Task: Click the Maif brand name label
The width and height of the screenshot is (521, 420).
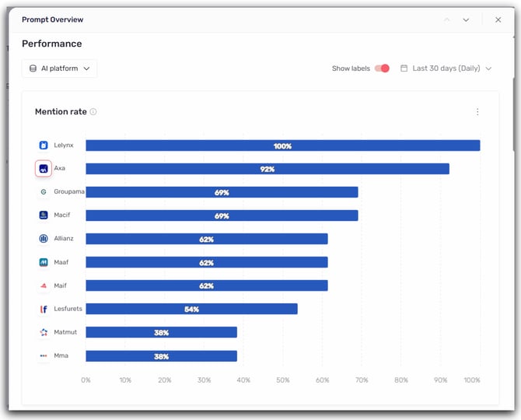Action: click(60, 285)
